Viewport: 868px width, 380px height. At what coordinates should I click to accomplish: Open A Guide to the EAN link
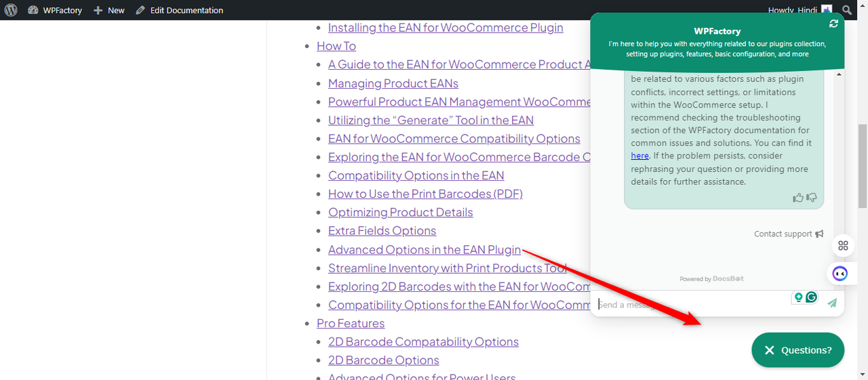(x=460, y=64)
